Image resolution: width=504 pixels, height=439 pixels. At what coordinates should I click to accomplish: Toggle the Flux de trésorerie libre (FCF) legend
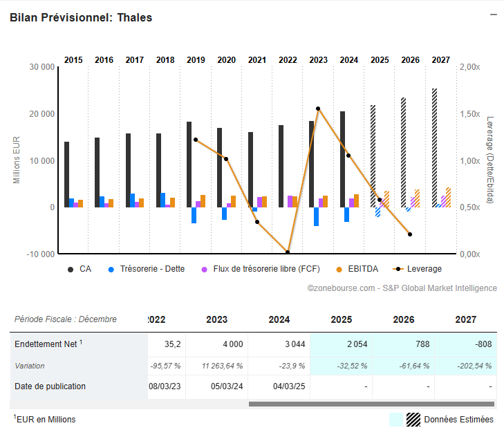pyautogui.click(x=261, y=269)
